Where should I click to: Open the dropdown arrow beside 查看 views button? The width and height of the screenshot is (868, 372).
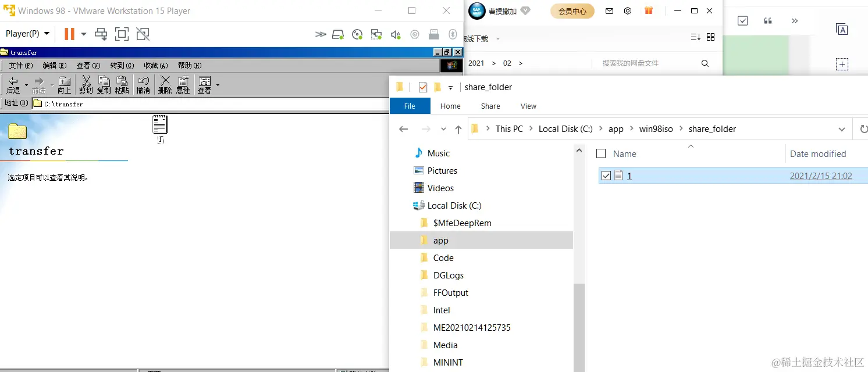[218, 85]
